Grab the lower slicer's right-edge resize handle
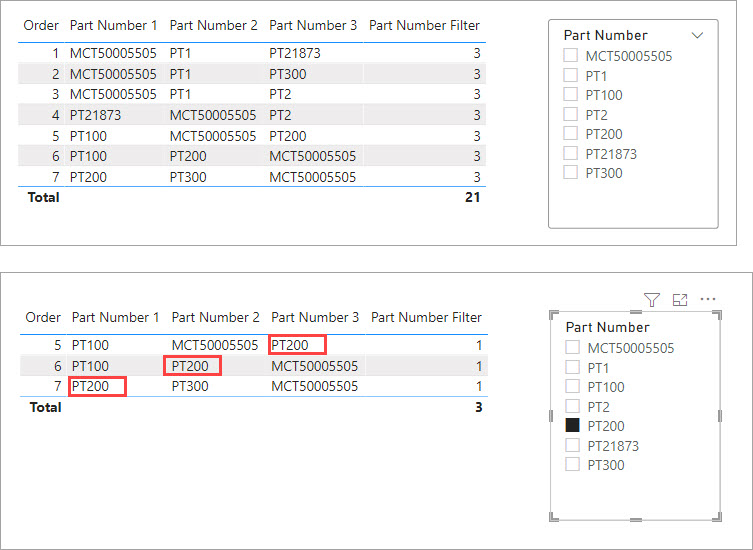The width and height of the screenshot is (753, 550). pos(719,416)
